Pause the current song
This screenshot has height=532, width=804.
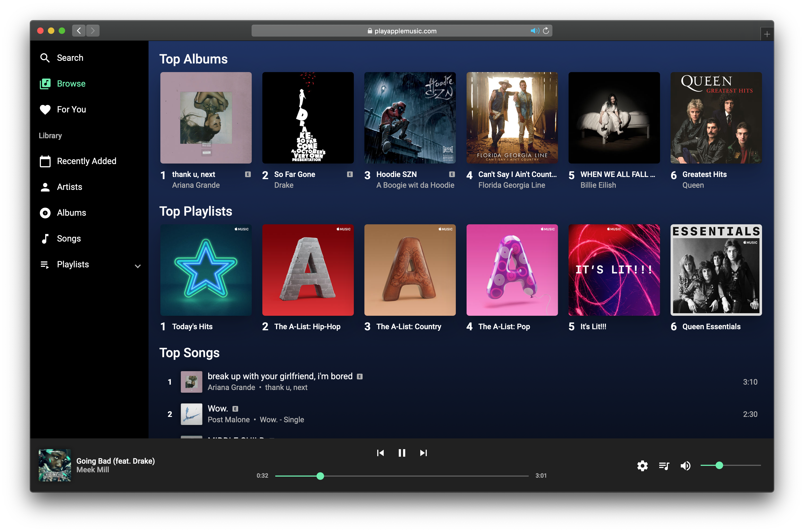[x=402, y=453]
